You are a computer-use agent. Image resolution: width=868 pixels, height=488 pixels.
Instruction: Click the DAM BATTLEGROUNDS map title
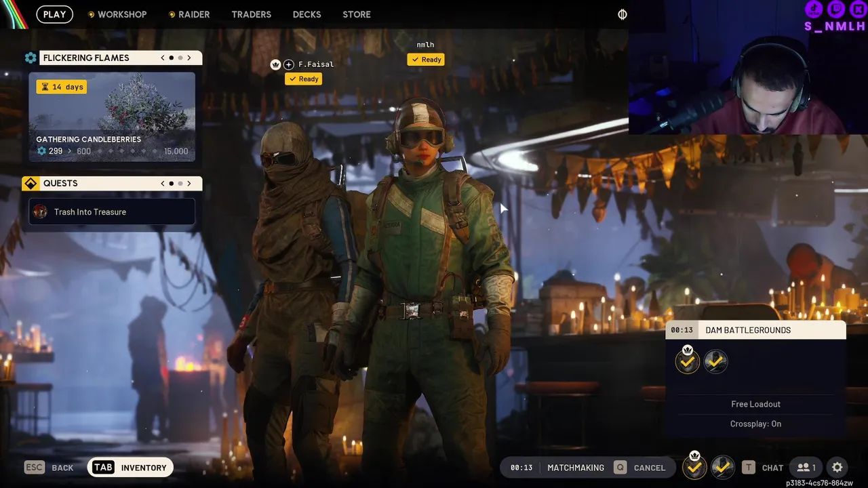pyautogui.click(x=748, y=330)
